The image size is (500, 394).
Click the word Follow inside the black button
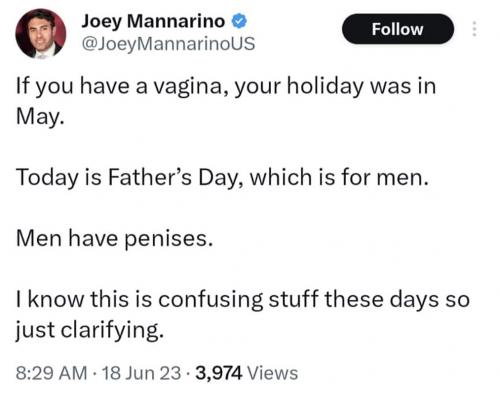click(398, 29)
